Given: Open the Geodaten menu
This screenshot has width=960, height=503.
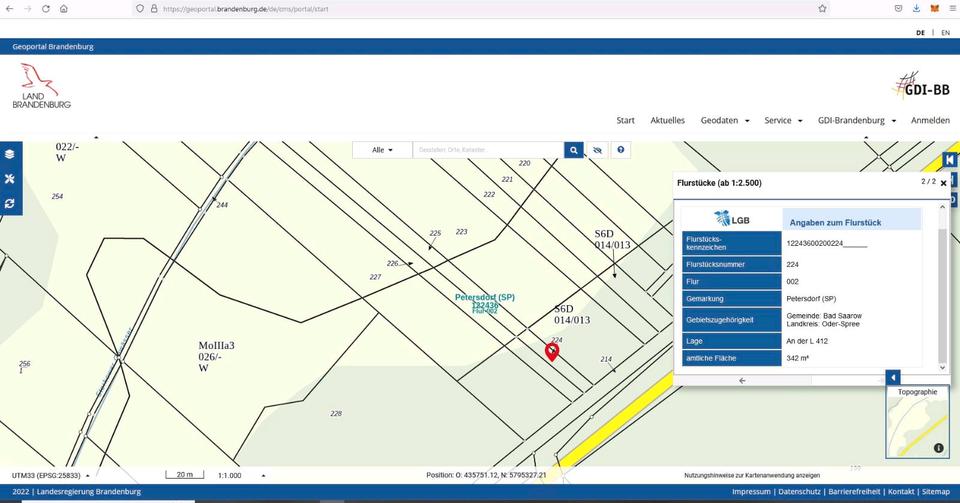Looking at the screenshot, I should pyautogui.click(x=724, y=120).
